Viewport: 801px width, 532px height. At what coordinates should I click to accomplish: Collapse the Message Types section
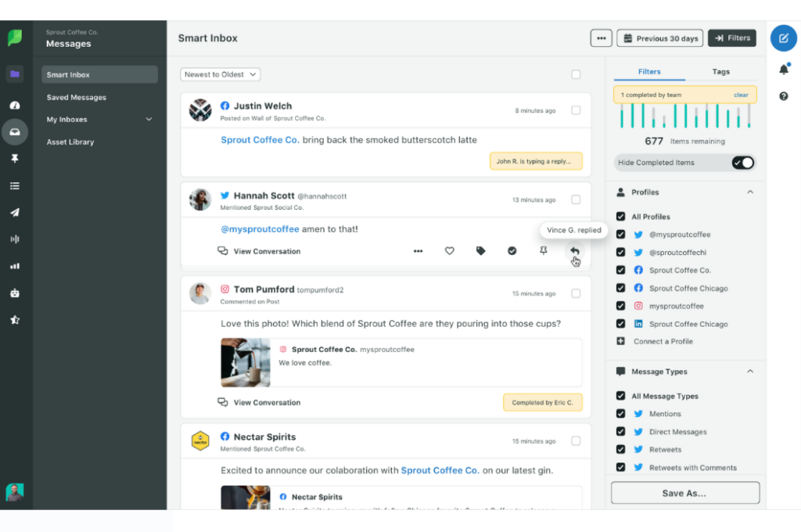click(x=750, y=372)
